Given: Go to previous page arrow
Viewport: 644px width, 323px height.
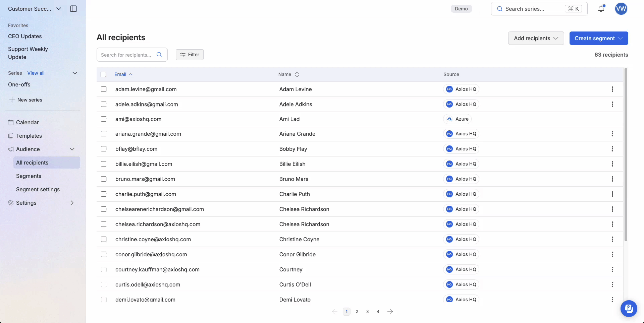Looking at the screenshot, I should pyautogui.click(x=334, y=312).
